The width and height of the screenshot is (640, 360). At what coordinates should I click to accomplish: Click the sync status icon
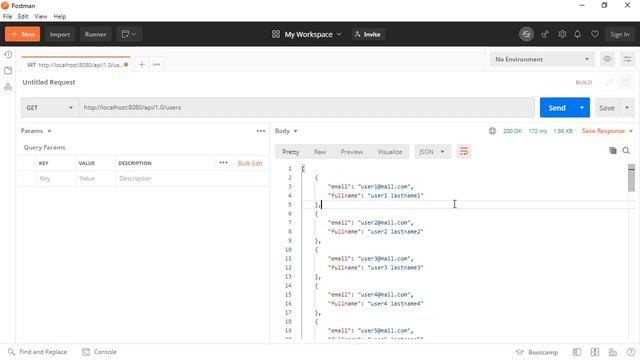(x=527, y=34)
